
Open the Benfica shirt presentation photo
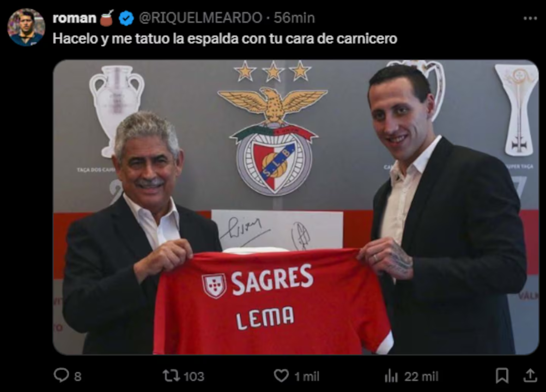(296, 207)
